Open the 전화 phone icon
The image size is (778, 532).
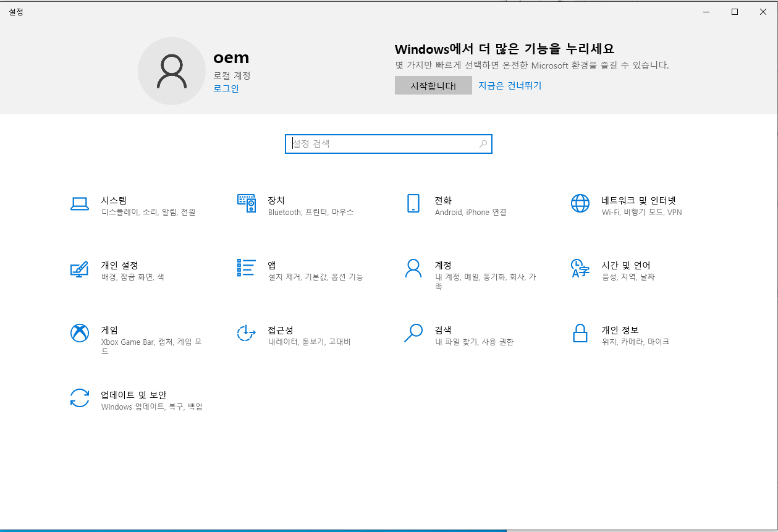(413, 203)
